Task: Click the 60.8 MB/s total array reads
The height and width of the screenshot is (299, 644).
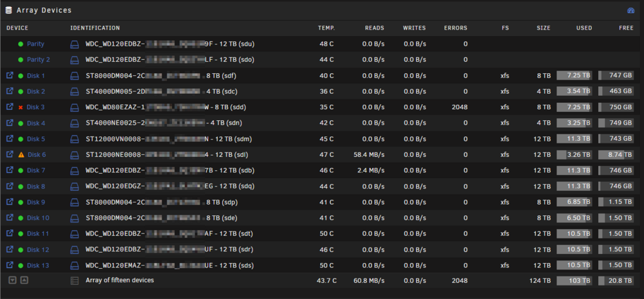Action: click(x=369, y=281)
